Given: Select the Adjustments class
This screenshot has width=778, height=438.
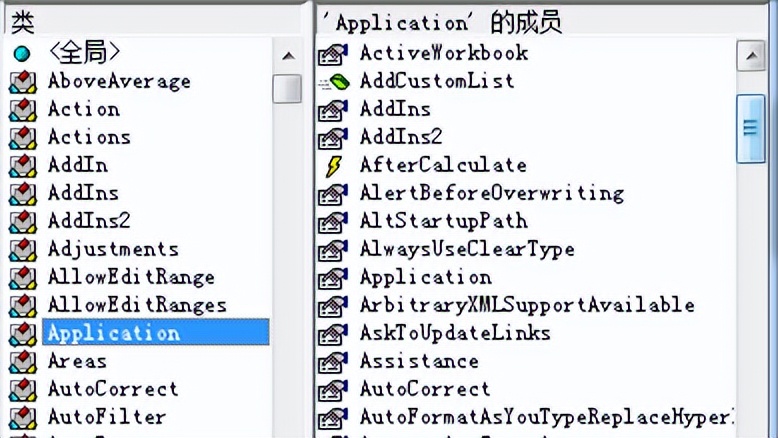Looking at the screenshot, I should tap(114, 250).
